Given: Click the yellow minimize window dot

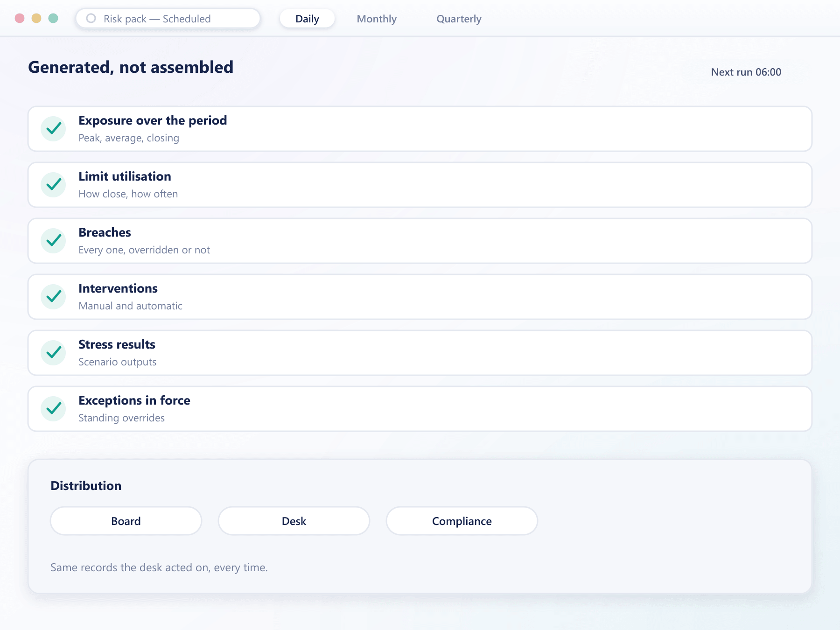Looking at the screenshot, I should (x=36, y=18).
